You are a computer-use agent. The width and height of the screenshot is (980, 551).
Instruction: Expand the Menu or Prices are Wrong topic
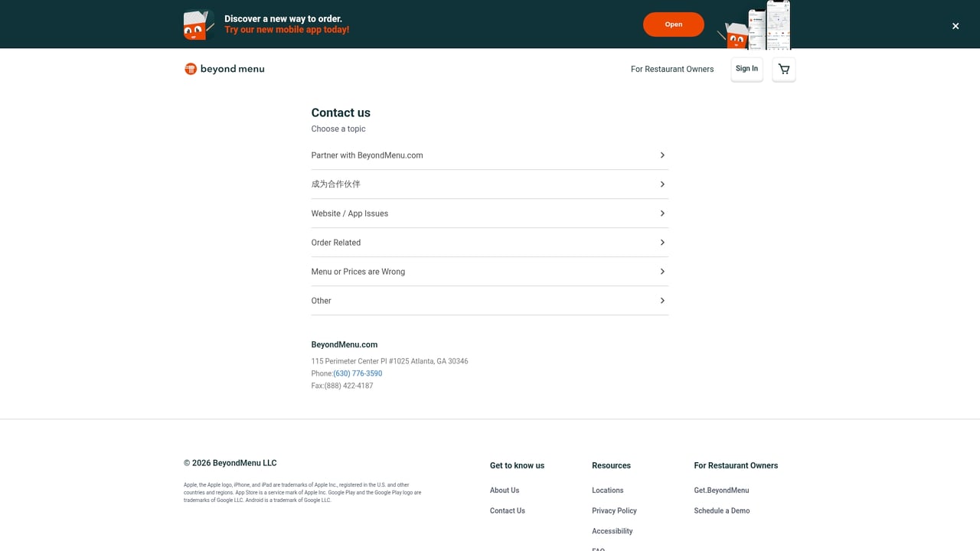point(490,271)
